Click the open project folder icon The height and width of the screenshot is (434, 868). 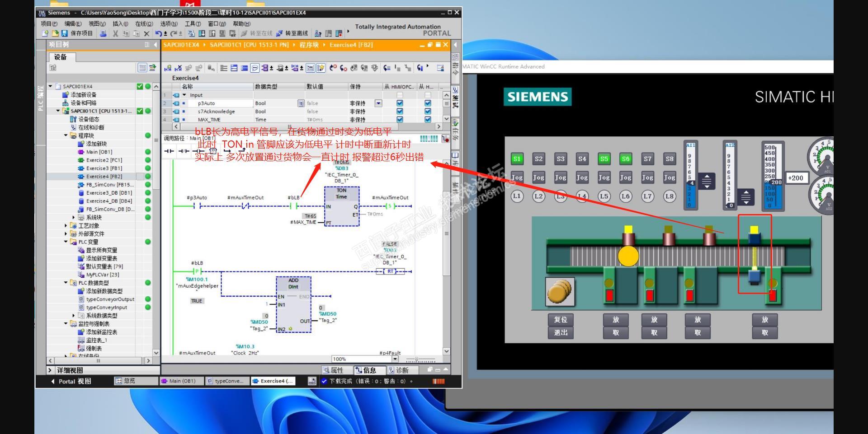[55, 33]
